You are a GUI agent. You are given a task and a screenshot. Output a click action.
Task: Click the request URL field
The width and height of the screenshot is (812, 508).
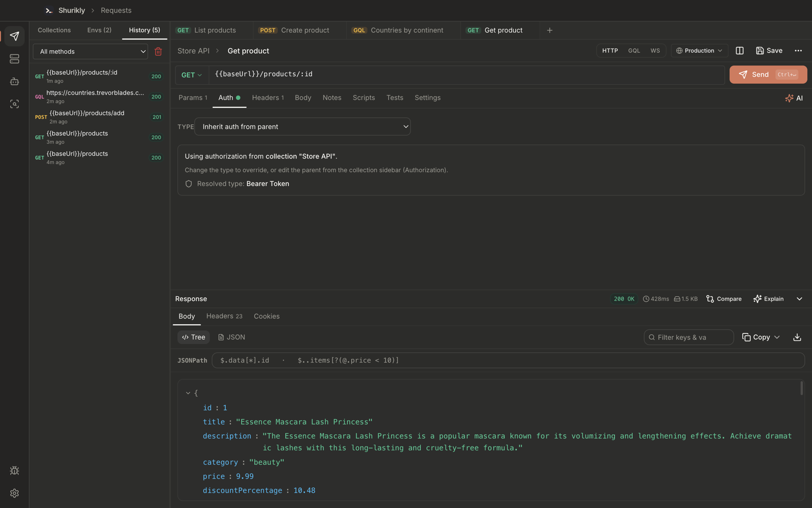(x=467, y=75)
